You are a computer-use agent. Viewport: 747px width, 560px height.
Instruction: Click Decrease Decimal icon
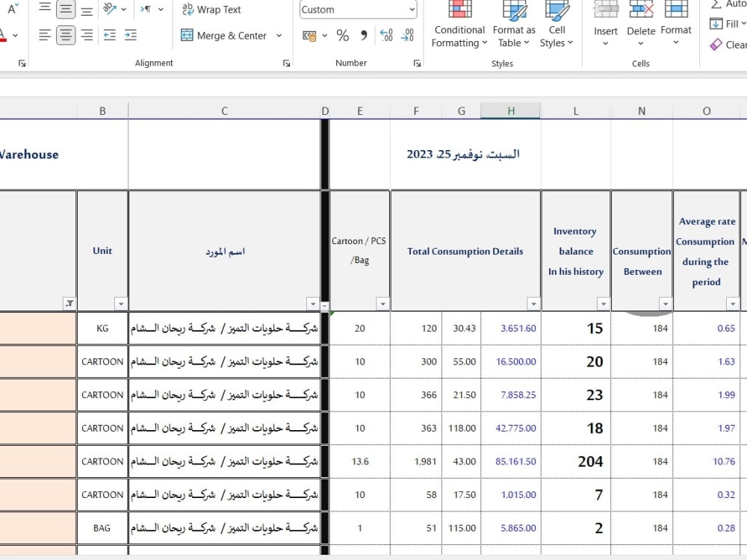click(407, 35)
